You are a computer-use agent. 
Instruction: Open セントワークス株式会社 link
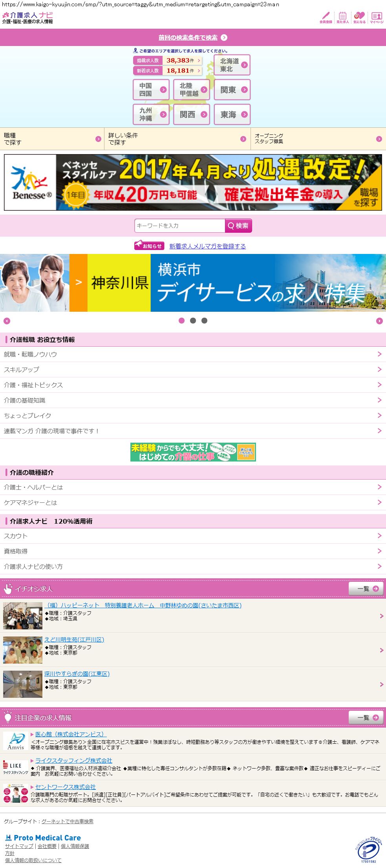66,787
